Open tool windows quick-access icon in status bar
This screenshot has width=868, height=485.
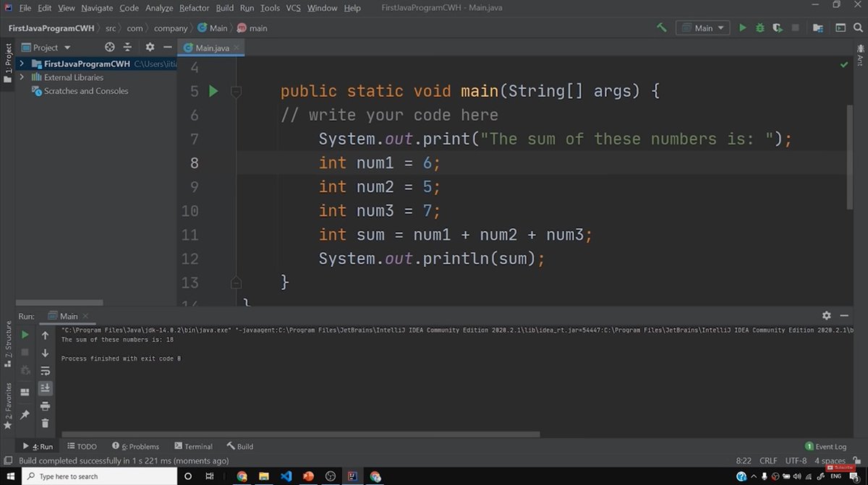tap(8, 460)
